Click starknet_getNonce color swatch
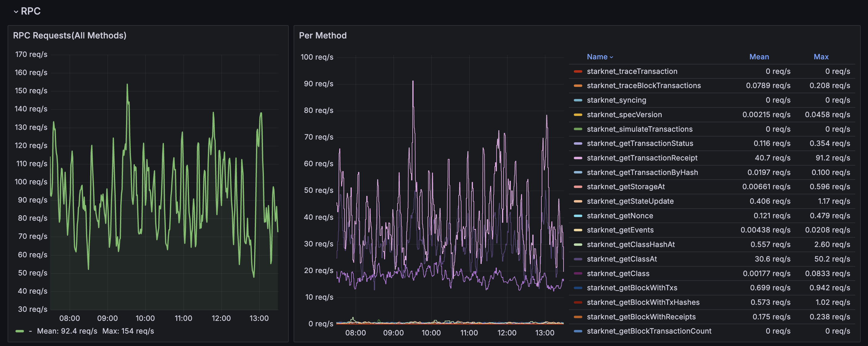Viewport: 868px width, 346px height. 578,216
